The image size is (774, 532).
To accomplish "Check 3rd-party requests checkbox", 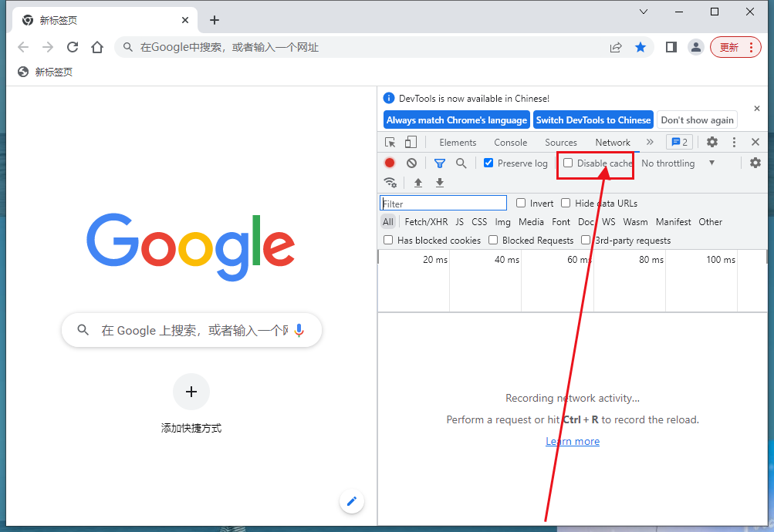I will 586,240.
